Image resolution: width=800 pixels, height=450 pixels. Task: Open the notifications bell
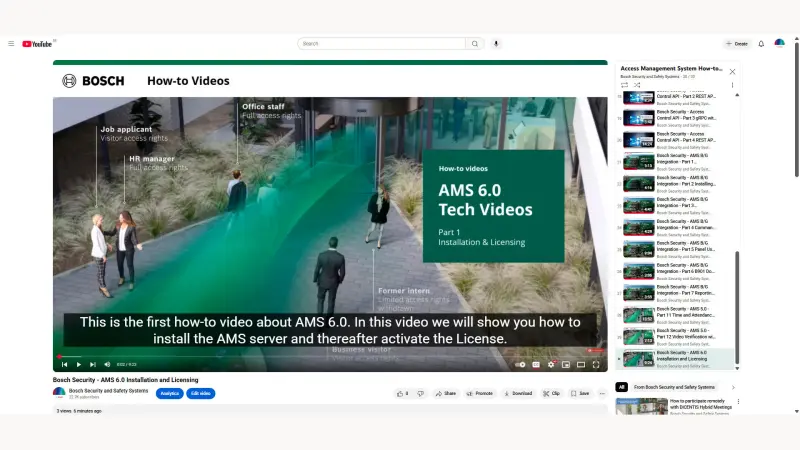[761, 44]
